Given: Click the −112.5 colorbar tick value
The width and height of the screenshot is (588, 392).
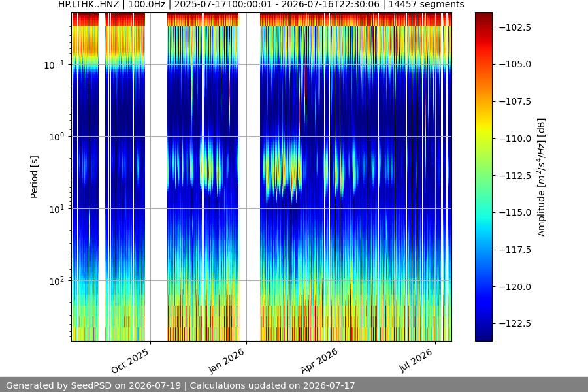Looking at the screenshot, I should [x=515, y=176].
